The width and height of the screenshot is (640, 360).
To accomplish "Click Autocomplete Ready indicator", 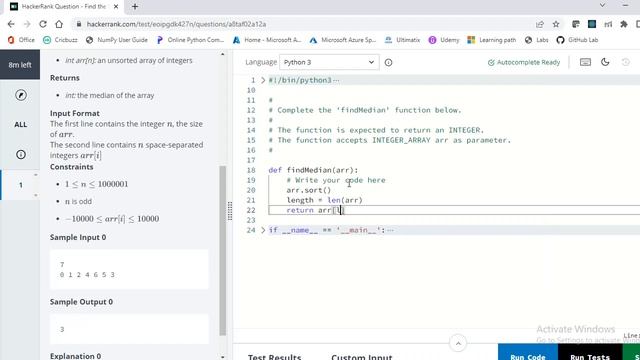I will (x=524, y=62).
